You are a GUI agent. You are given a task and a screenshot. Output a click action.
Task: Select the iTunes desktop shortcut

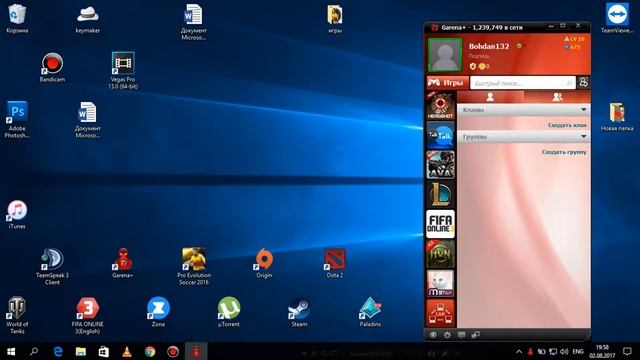point(17,214)
